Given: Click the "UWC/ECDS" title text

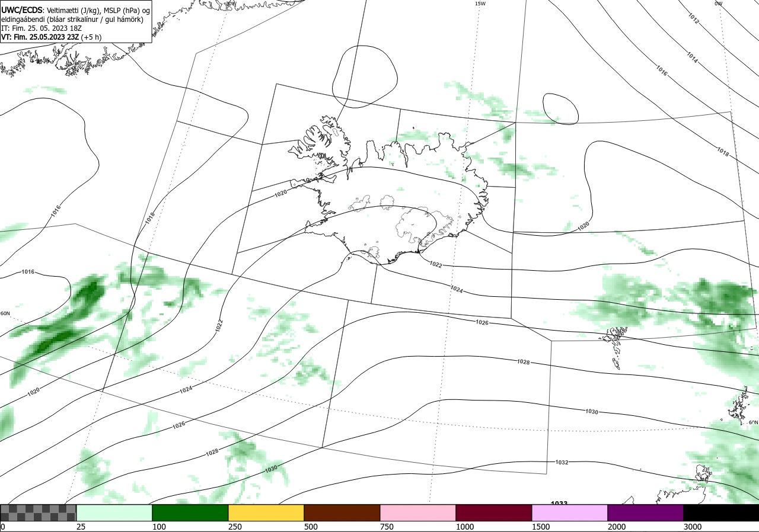Looking at the screenshot, I should (22, 9).
